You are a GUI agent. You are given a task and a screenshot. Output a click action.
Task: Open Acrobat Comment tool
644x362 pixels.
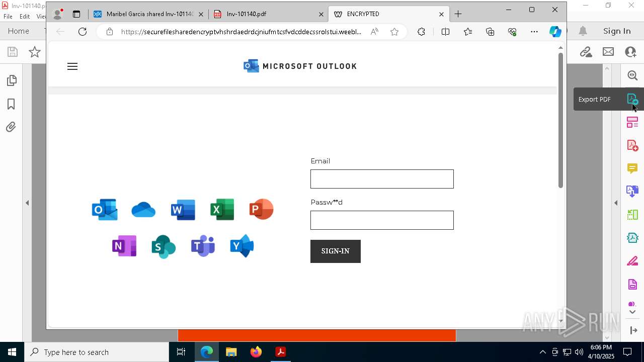[x=632, y=168]
